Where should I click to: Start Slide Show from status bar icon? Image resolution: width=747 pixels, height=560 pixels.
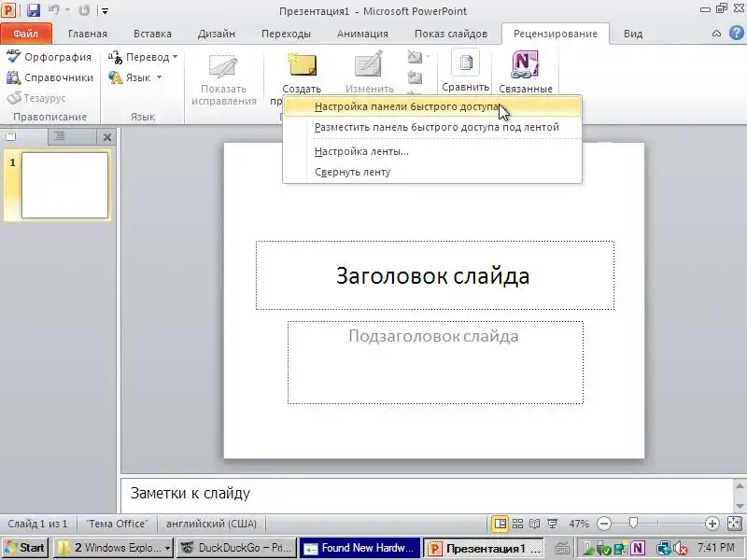(552, 524)
